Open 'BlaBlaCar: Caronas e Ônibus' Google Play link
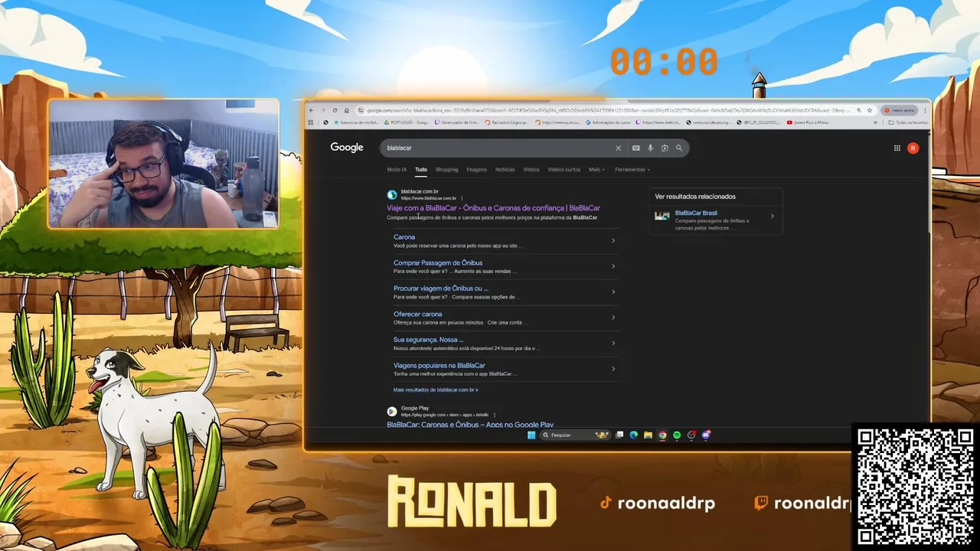 [x=470, y=424]
